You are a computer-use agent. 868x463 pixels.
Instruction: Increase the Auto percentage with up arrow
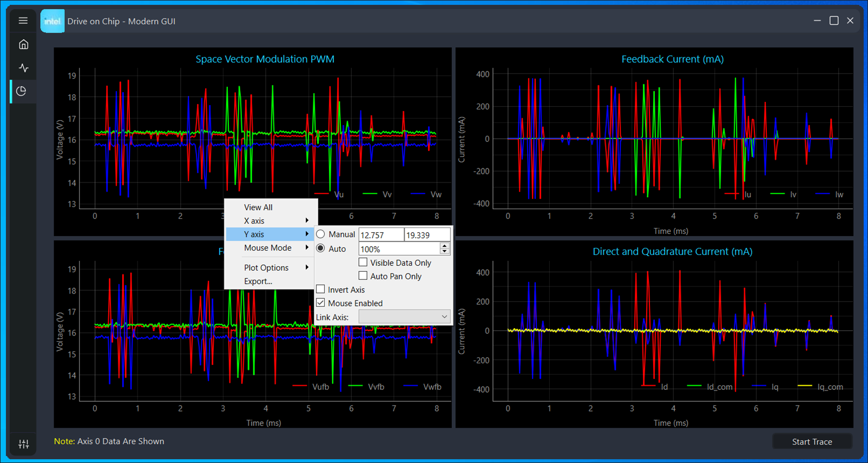pos(444,246)
